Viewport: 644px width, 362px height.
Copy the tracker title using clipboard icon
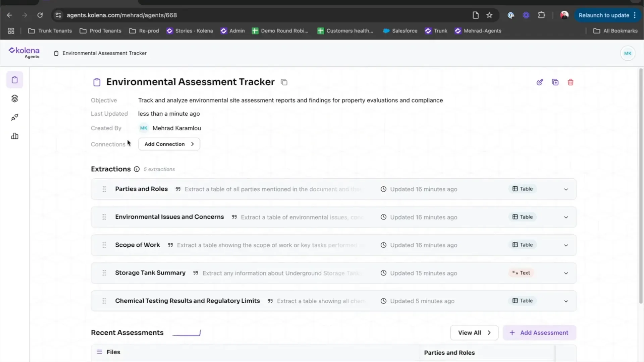pyautogui.click(x=284, y=82)
